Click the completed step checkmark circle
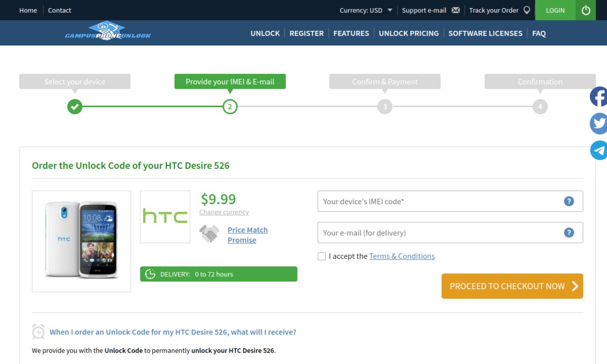Screen dimensions: 607x364 74,107
